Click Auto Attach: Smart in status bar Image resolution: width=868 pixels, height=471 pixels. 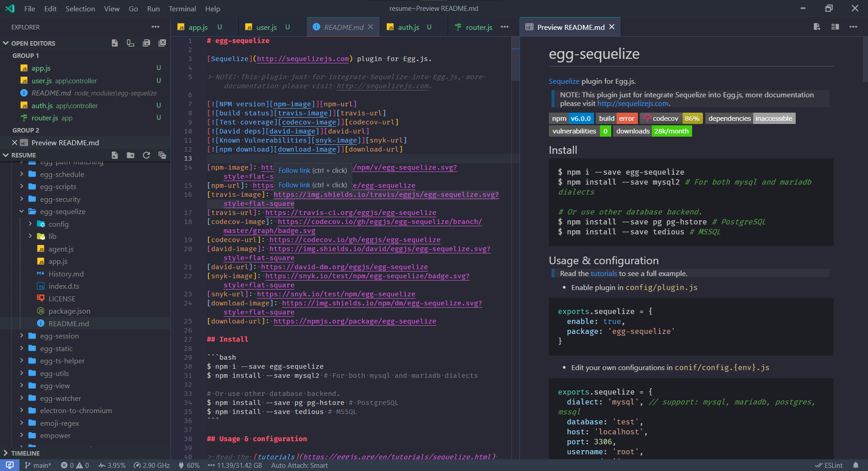click(299, 465)
